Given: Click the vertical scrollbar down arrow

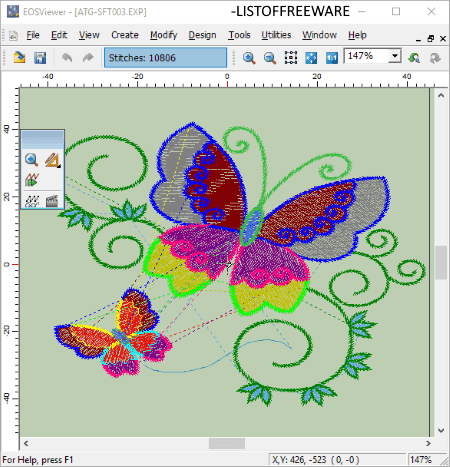Looking at the screenshot, I should [x=441, y=430].
